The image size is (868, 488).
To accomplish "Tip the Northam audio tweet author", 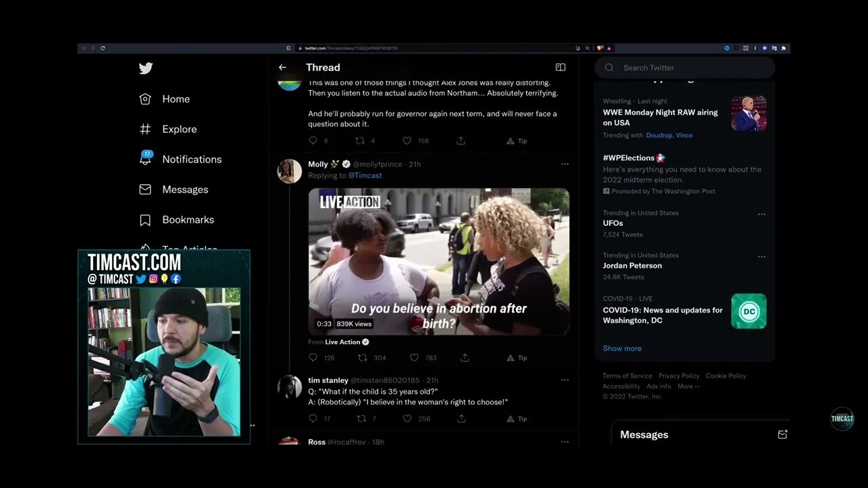I will [x=517, y=141].
